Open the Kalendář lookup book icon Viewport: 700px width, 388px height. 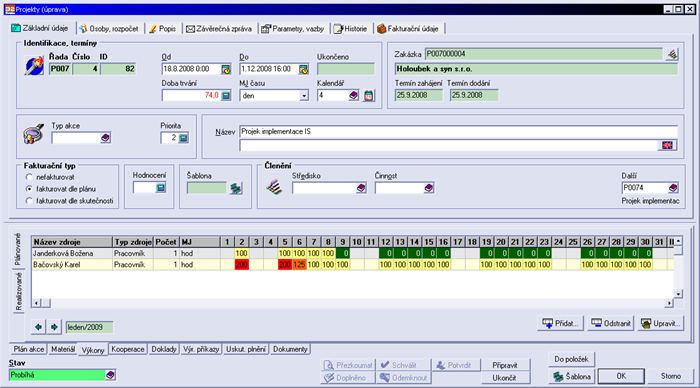coord(354,96)
